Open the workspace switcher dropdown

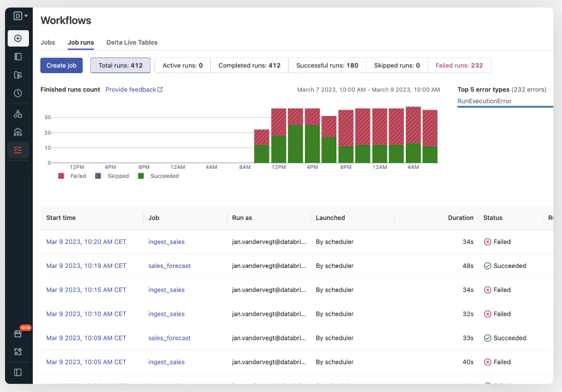20,16
